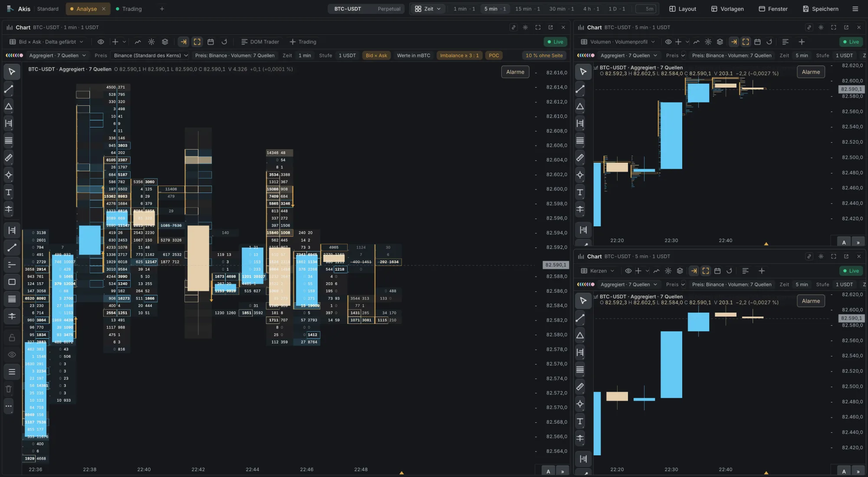
Task: Lock drawings with the padlock icon
Action: 12,337
